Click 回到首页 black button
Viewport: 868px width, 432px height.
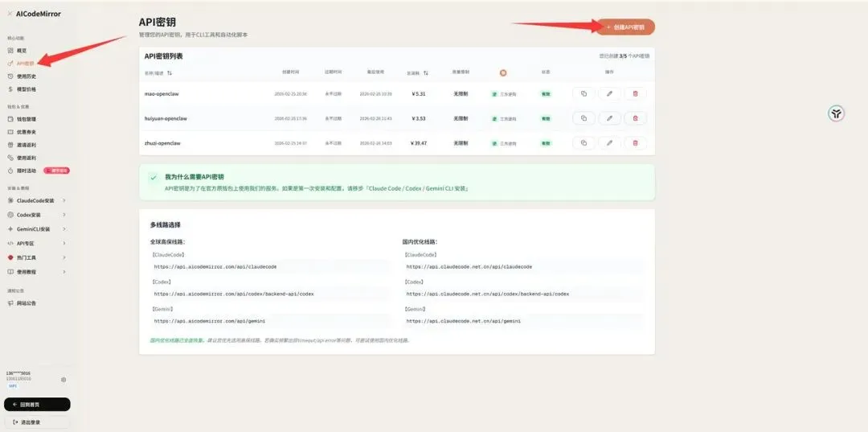(37, 405)
